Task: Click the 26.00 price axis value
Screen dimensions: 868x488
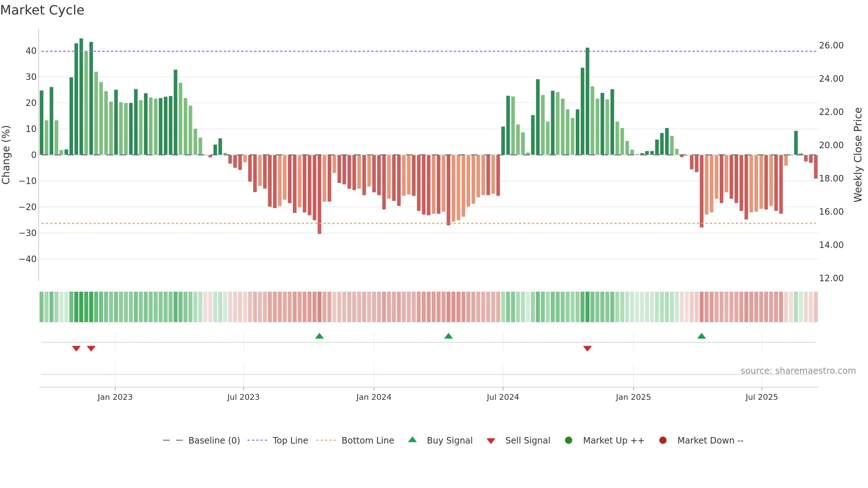Action: tap(831, 45)
